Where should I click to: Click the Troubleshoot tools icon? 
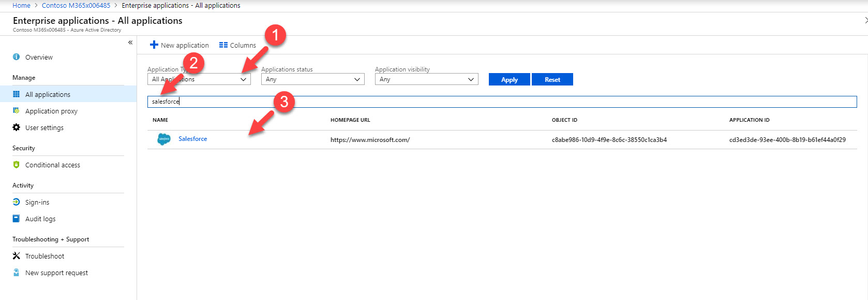[16, 256]
